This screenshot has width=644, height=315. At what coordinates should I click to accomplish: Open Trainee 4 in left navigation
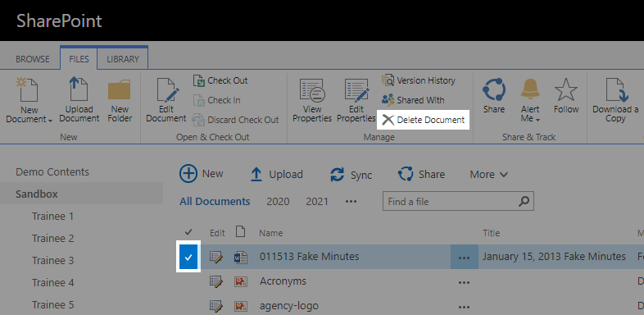click(x=53, y=283)
